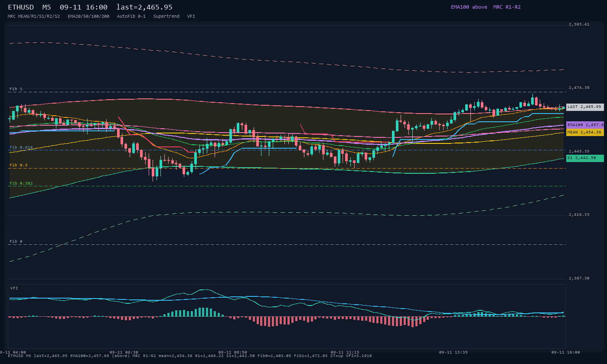Select 'VFI' in the top indicator legend
This screenshot has width=607, height=364.
[x=191, y=16]
